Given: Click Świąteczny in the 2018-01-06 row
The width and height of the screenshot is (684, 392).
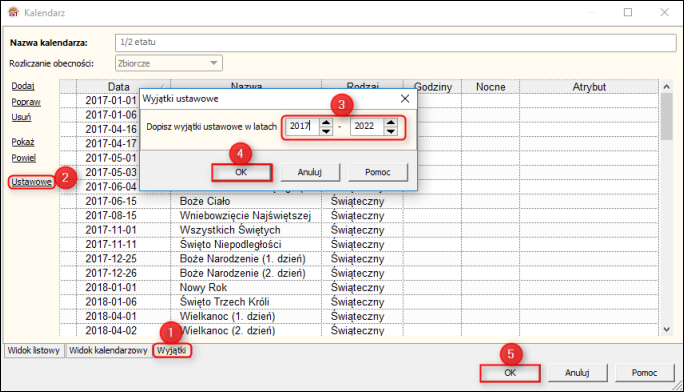Looking at the screenshot, I should [357, 302].
